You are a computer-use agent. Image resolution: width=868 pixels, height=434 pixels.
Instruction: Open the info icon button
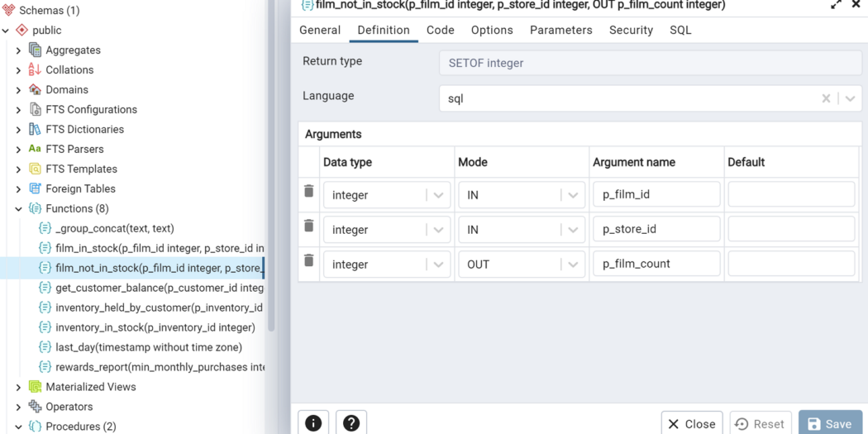(313, 423)
